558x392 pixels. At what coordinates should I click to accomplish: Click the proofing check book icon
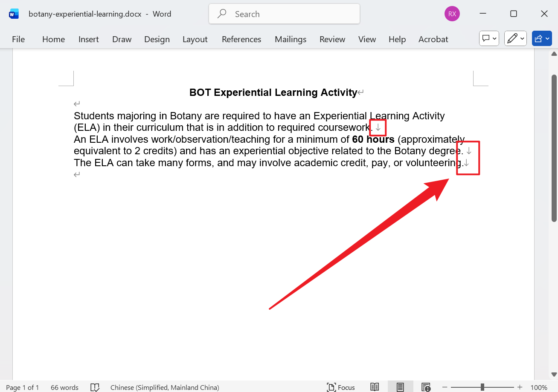coord(95,387)
